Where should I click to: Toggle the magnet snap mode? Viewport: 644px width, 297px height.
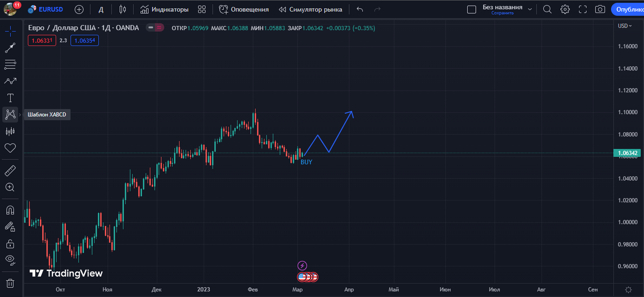click(x=10, y=210)
